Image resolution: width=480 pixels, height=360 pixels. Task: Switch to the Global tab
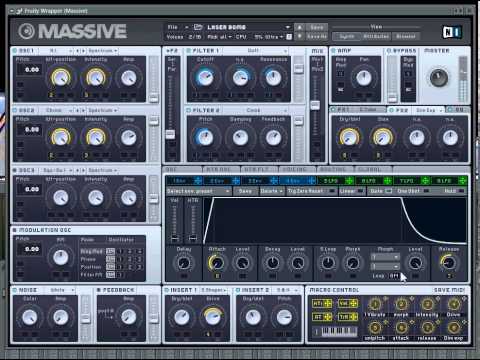373,170
